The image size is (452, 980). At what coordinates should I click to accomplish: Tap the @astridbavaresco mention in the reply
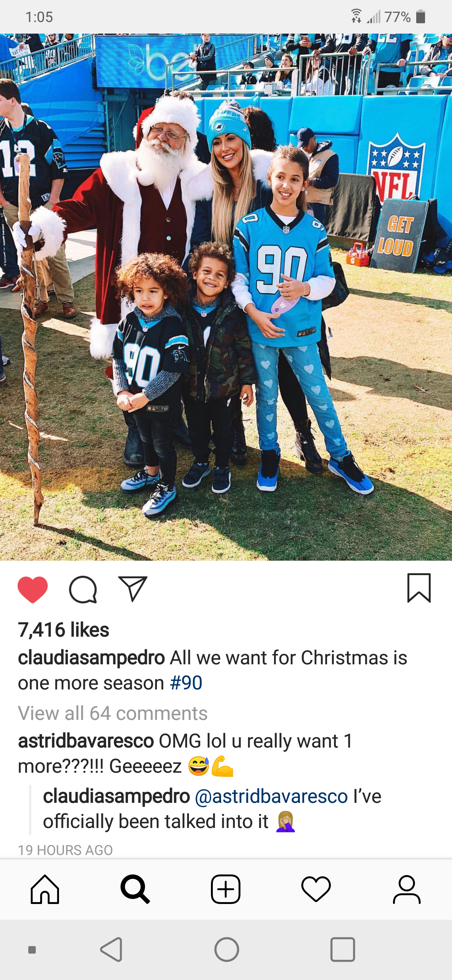click(272, 796)
